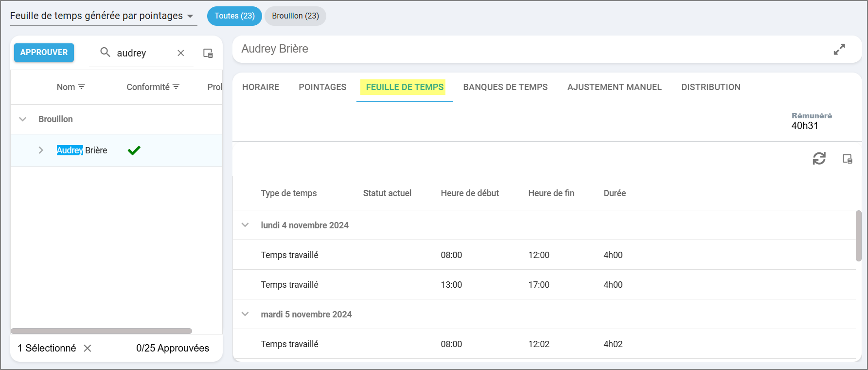Click the 4h02 duration cell
Image resolution: width=868 pixels, height=370 pixels.
(x=613, y=344)
